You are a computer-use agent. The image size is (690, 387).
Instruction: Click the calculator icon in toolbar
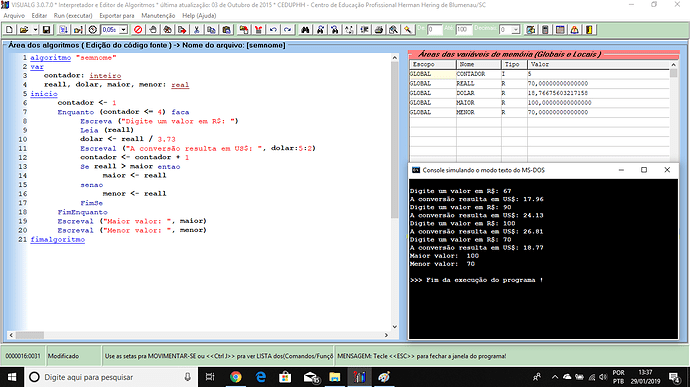click(x=545, y=29)
